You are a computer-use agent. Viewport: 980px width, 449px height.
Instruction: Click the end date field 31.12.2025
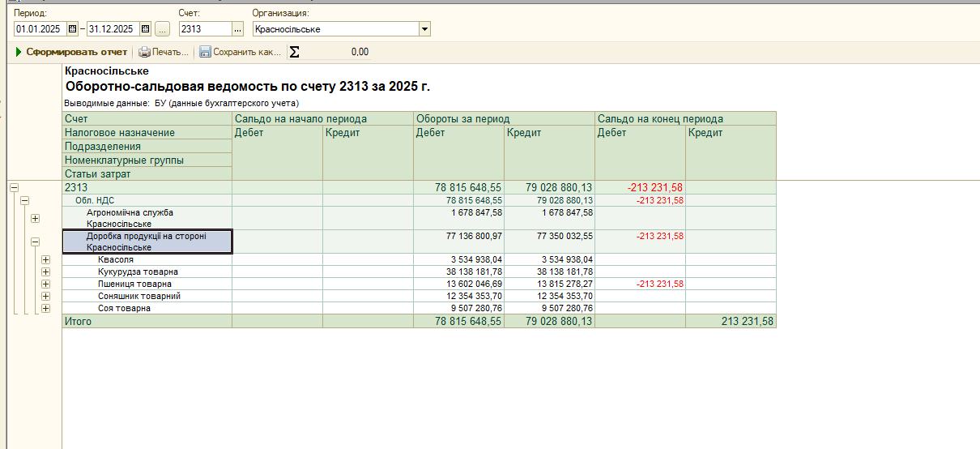(114, 29)
